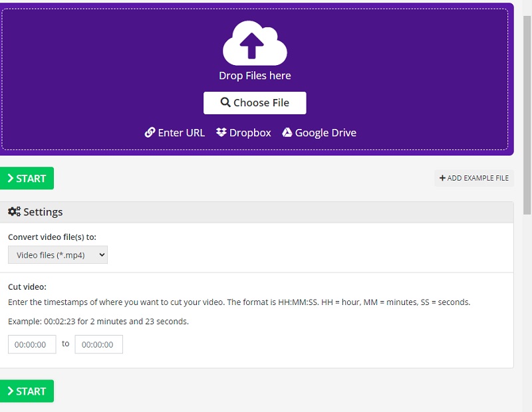Click the cloud upload icon
Image resolution: width=532 pixels, height=412 pixels.
pos(255,43)
